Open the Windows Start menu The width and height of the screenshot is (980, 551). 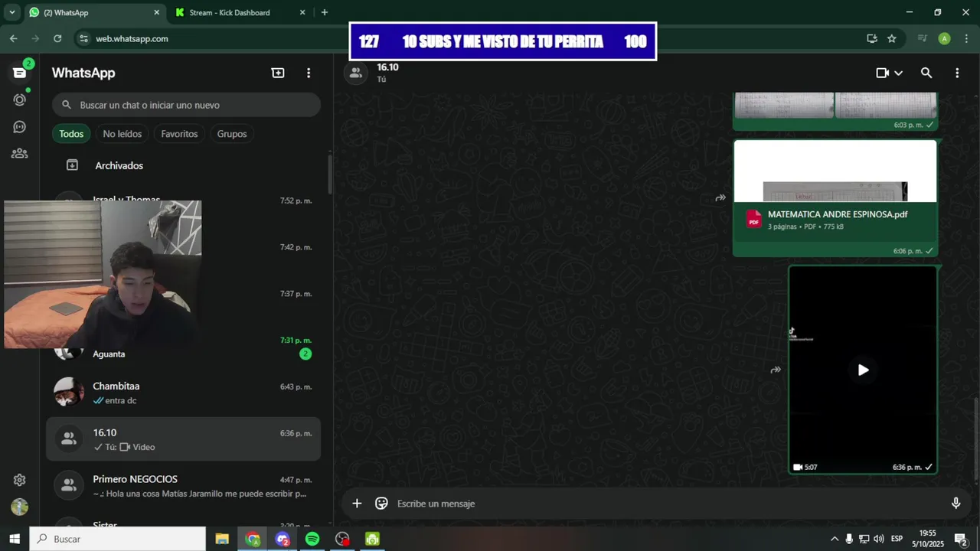click(x=15, y=539)
